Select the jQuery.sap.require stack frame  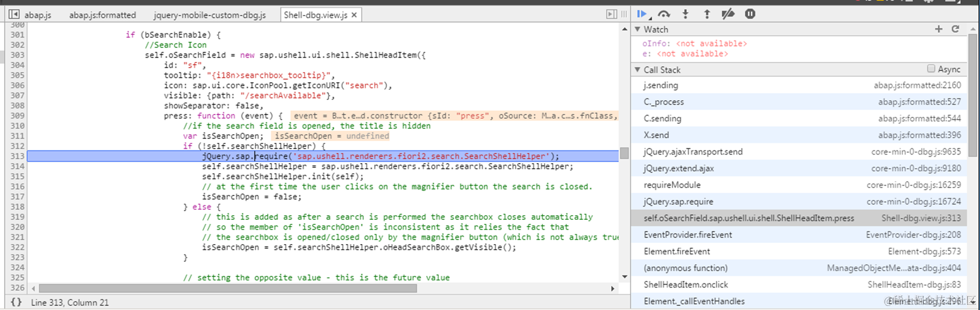[x=798, y=201]
